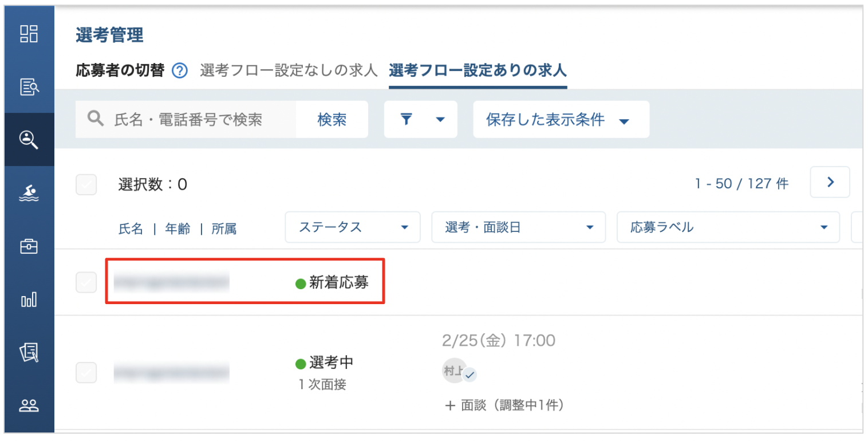Select 選考フロー設定ありの求人 tab

(478, 71)
